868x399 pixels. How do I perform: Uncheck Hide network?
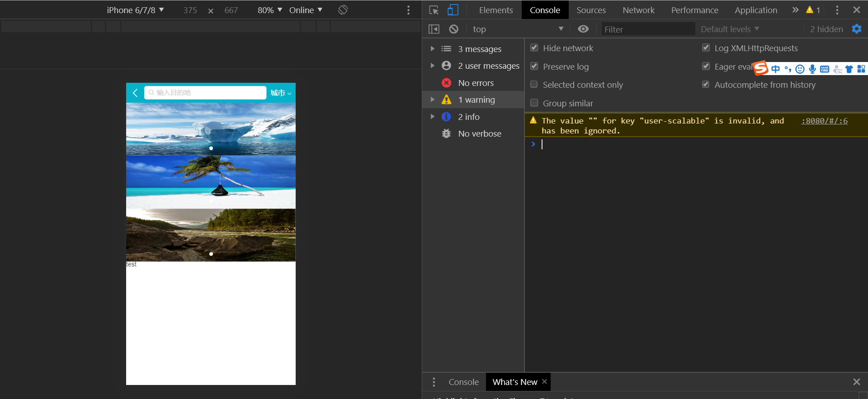(x=534, y=47)
